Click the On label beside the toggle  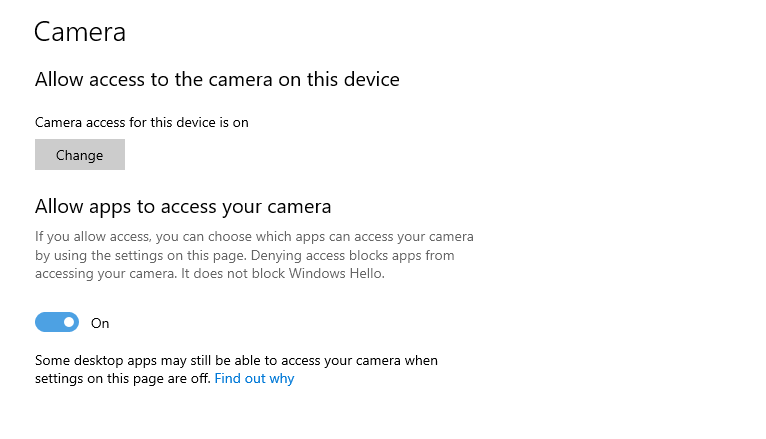pyautogui.click(x=100, y=323)
